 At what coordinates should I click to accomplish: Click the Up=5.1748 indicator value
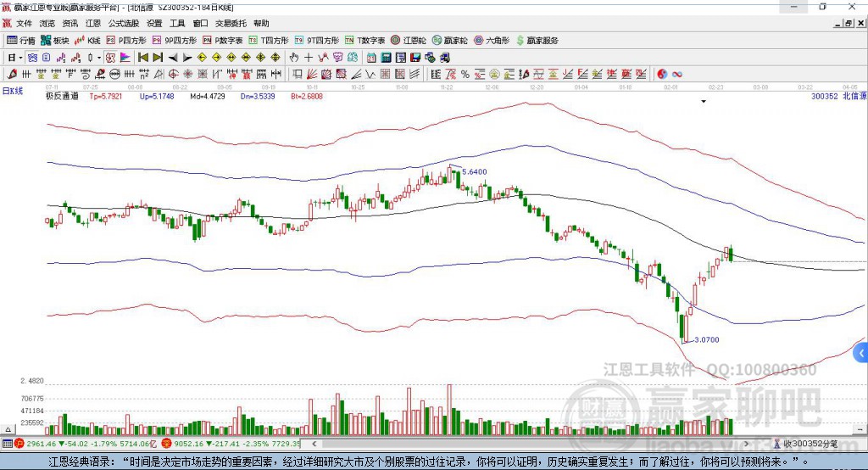click(157, 96)
